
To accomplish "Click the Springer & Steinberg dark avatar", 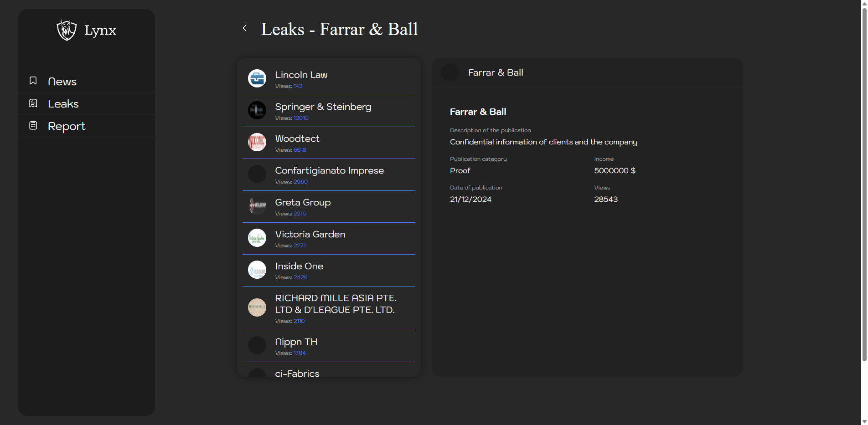I will 257,110.
